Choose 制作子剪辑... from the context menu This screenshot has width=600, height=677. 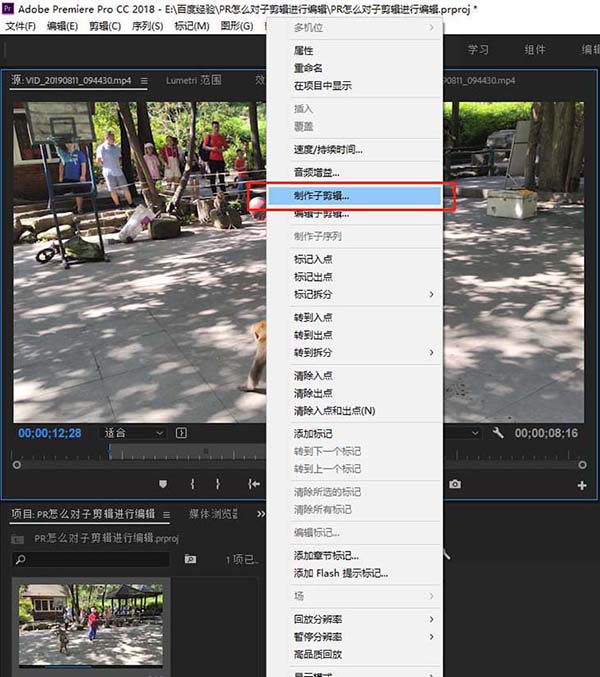(x=355, y=196)
